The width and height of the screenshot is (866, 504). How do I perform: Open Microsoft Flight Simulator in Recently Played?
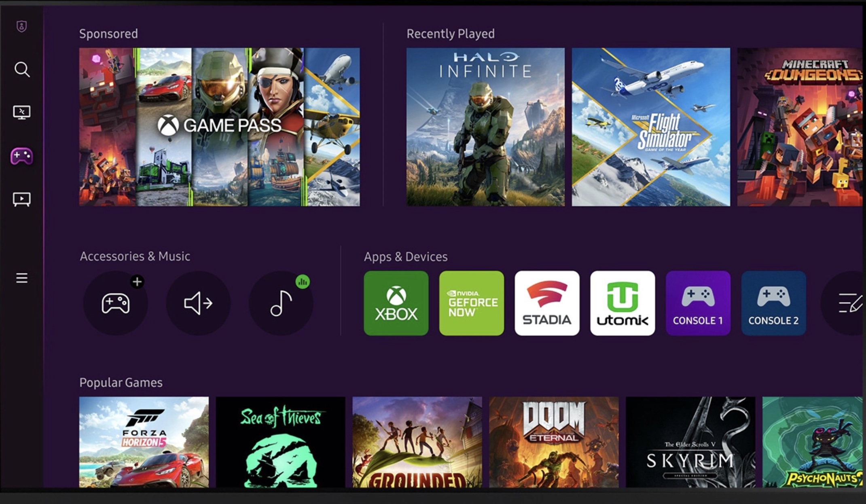[651, 127]
